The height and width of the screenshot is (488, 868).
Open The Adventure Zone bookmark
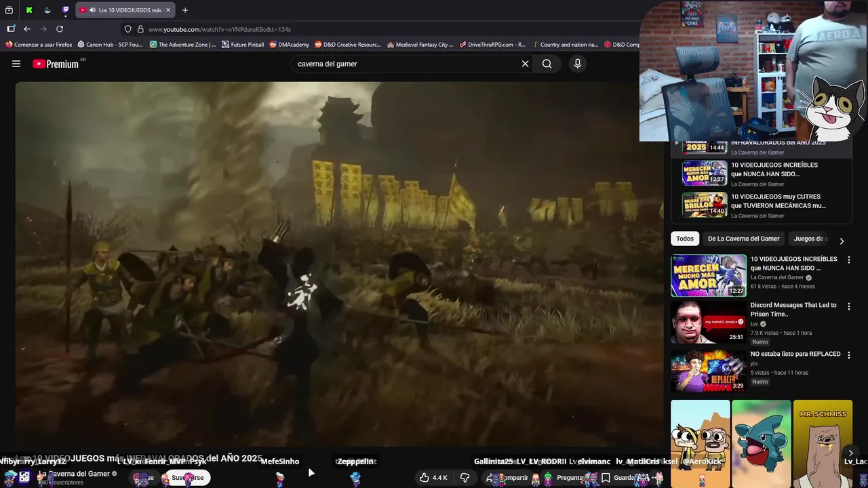pyautogui.click(x=182, y=45)
